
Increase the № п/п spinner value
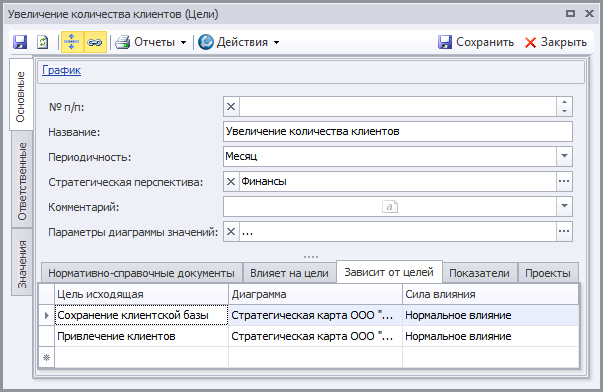(x=564, y=102)
